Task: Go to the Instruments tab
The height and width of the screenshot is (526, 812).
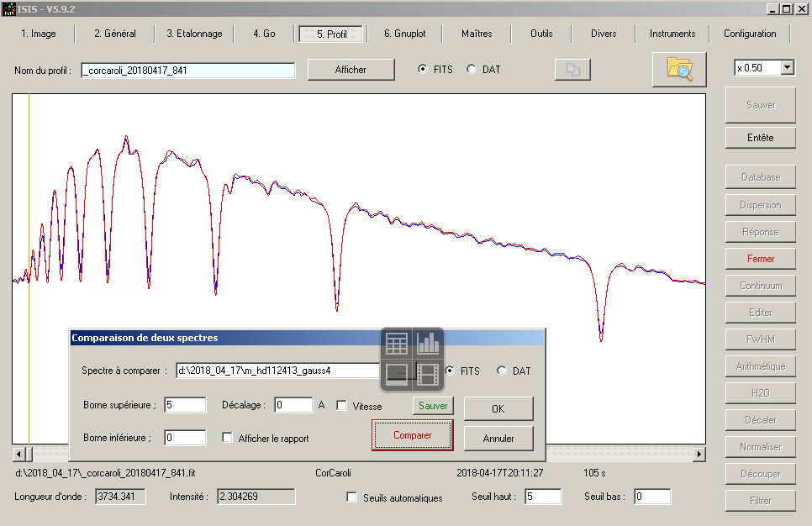Action: click(672, 34)
